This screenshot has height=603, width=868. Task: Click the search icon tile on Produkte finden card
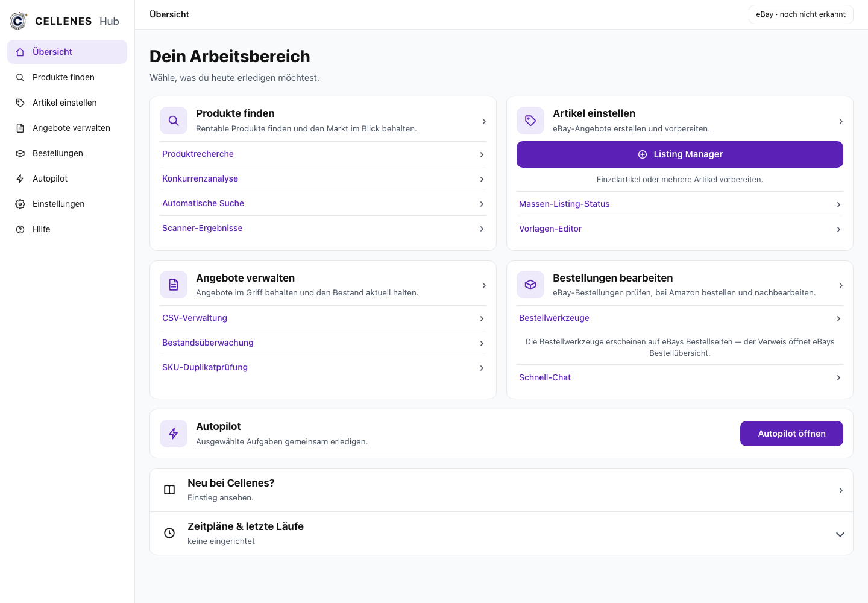tap(174, 121)
